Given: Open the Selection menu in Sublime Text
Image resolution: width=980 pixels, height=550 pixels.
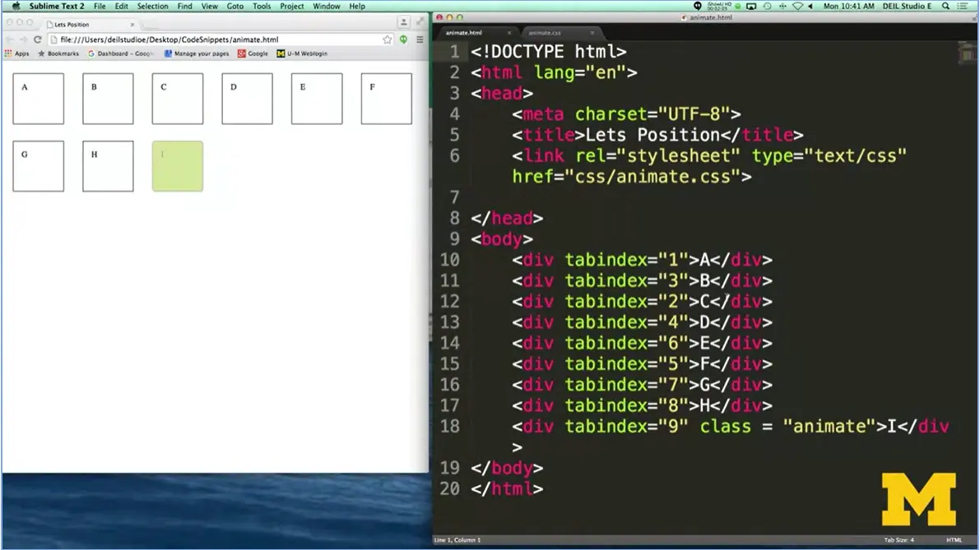Looking at the screenshot, I should pyautogui.click(x=152, y=6).
